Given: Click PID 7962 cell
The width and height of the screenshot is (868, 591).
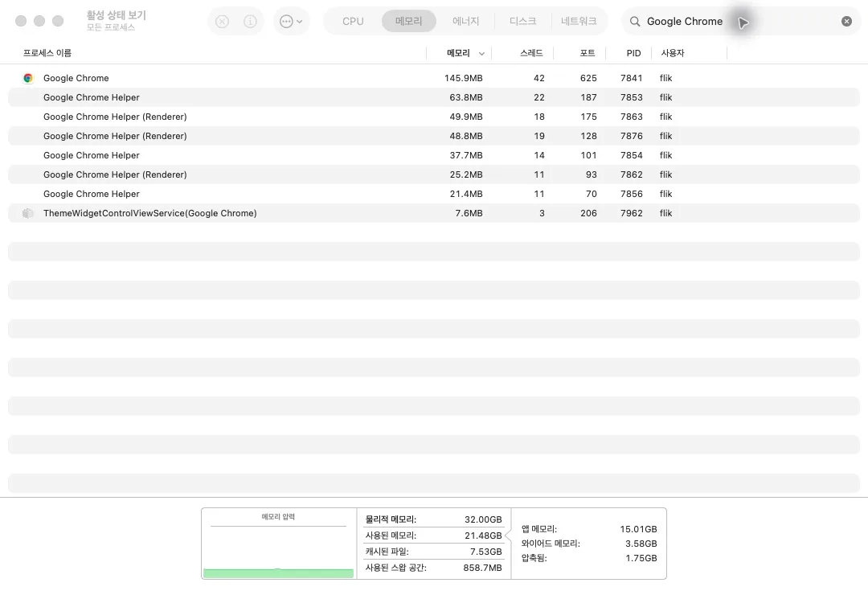Looking at the screenshot, I should (x=631, y=213).
